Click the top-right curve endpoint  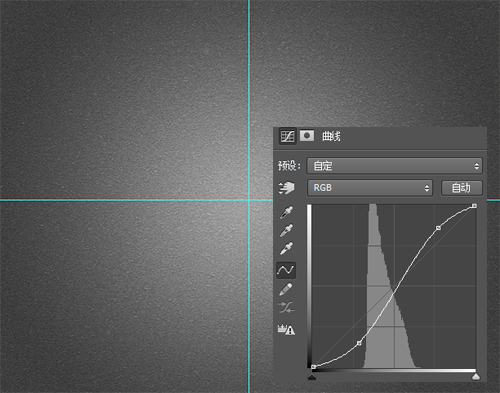tap(474, 206)
